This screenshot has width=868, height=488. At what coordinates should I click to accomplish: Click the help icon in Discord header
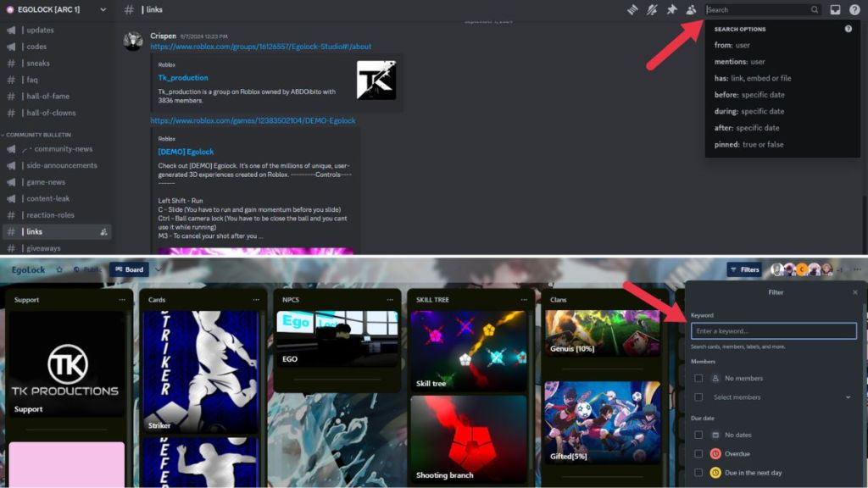[854, 10]
